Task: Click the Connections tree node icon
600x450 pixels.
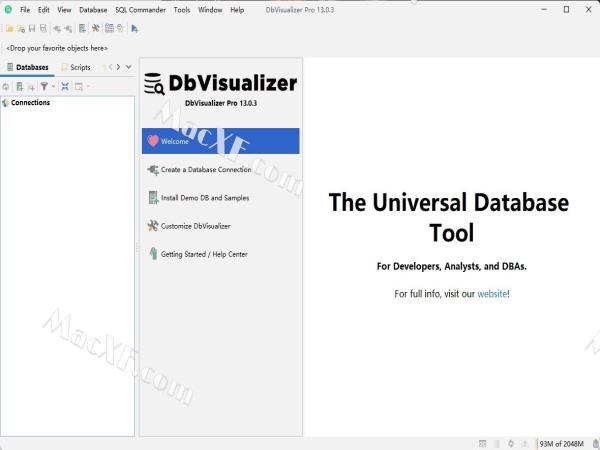Action: coord(5,103)
